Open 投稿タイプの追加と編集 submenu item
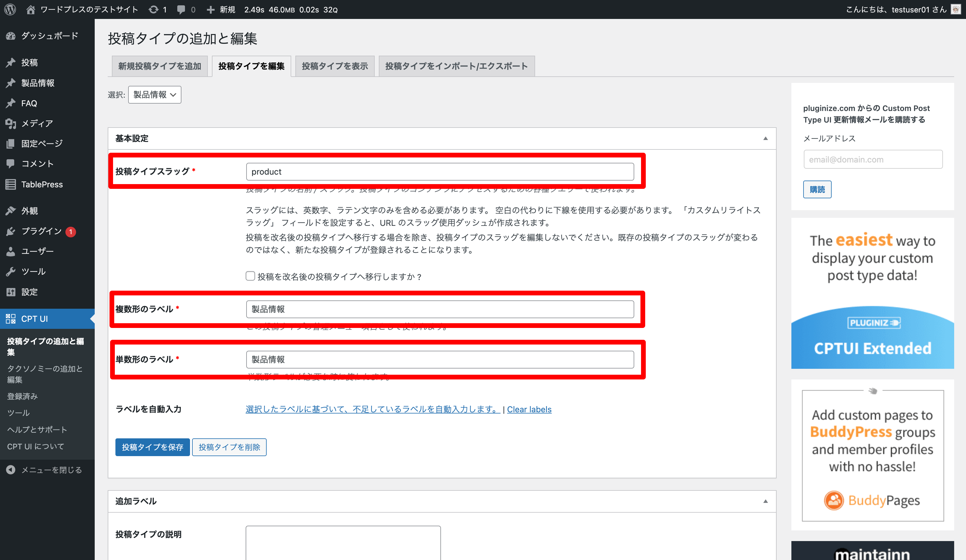966x560 pixels. tap(45, 347)
